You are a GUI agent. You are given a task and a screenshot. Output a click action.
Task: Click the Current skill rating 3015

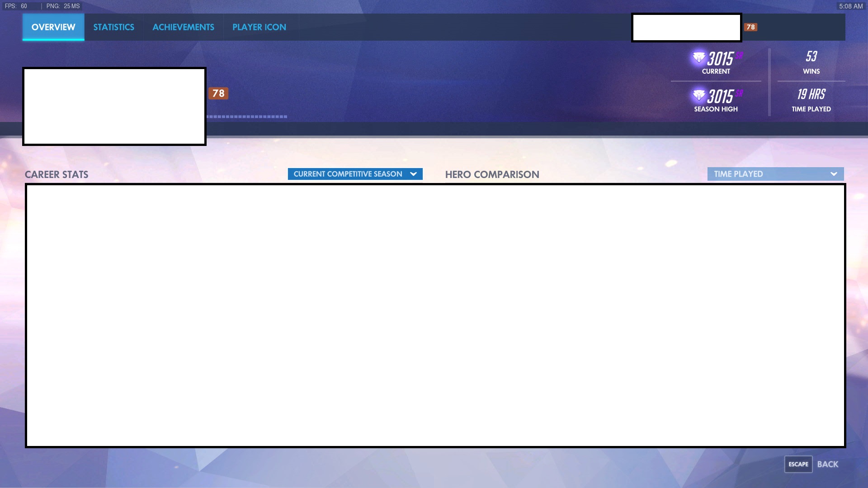[720, 59]
